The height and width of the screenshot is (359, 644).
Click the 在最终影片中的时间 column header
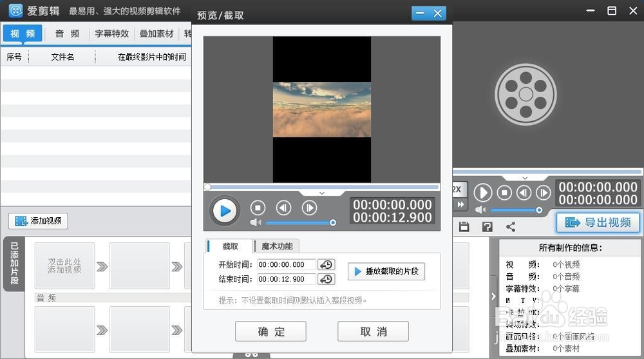click(x=151, y=57)
